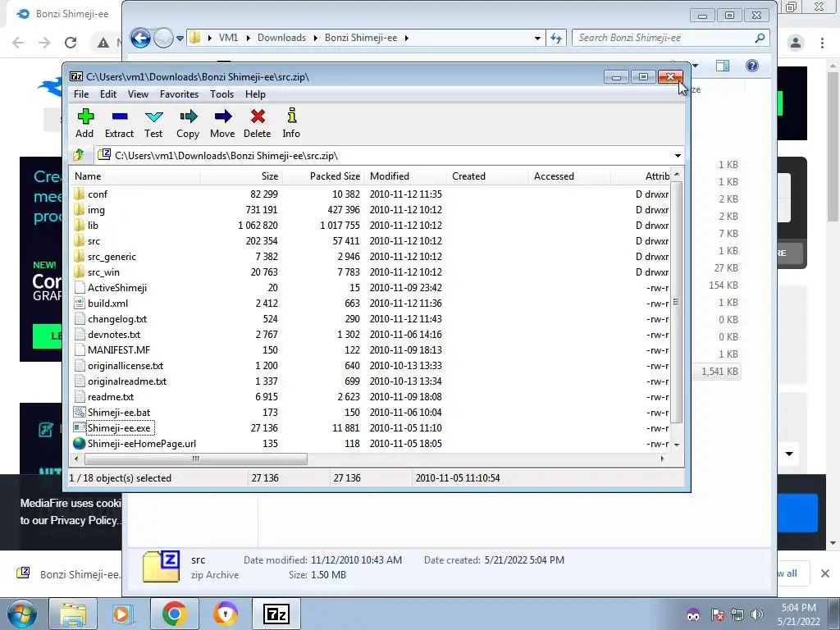Open Explorer Help question mark icon
The image size is (840, 630).
point(752,66)
